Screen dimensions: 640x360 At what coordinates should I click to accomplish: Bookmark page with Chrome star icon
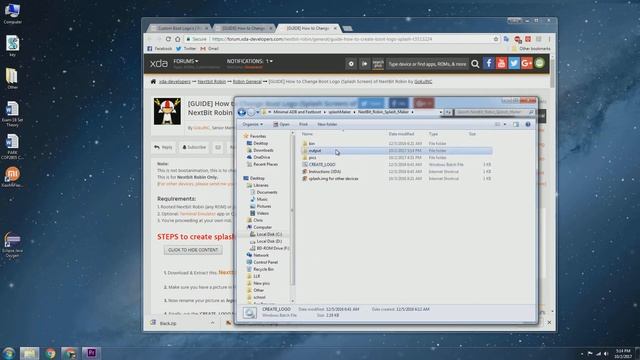(496, 39)
